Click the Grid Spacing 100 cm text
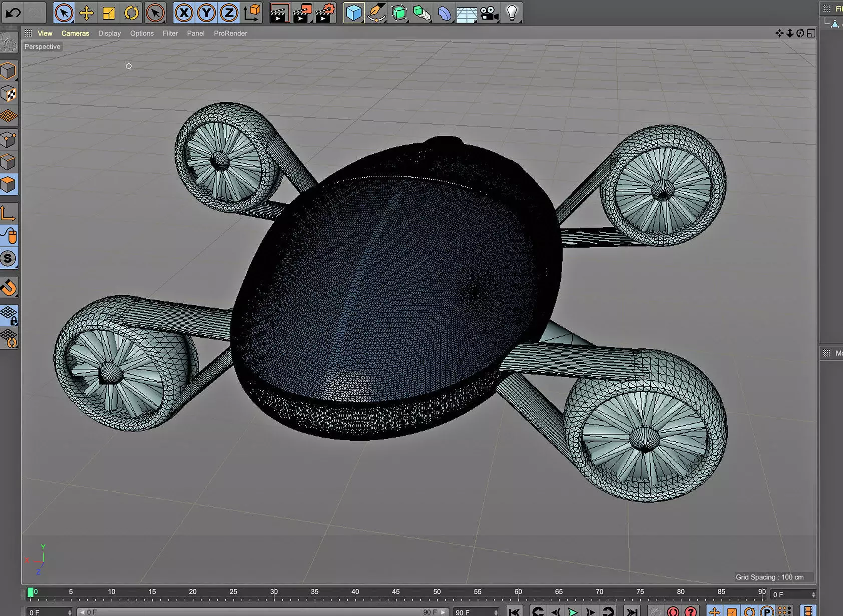This screenshot has height=616, width=843. point(769,577)
